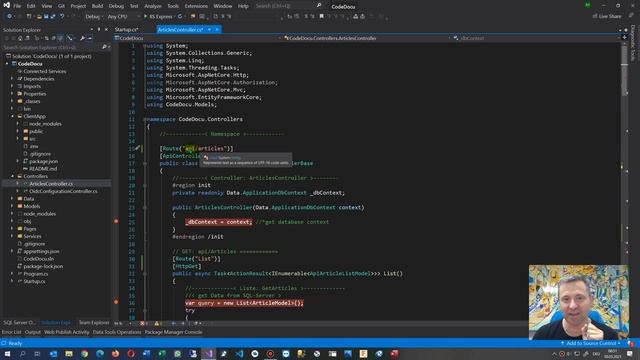Open the Analyze menu
This screenshot has width=640, height=360.
[x=153, y=6]
